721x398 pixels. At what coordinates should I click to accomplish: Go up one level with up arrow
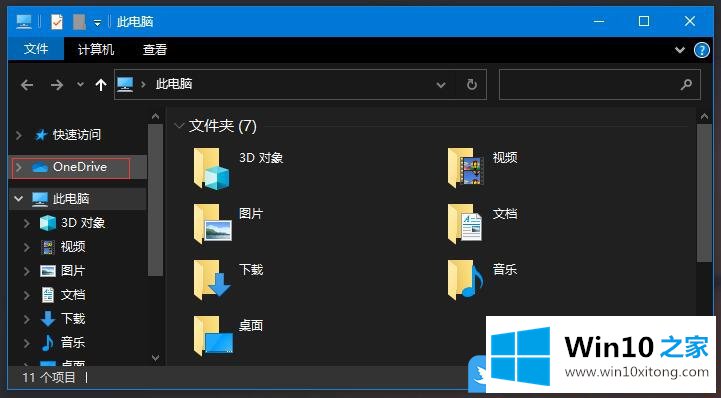coord(101,85)
